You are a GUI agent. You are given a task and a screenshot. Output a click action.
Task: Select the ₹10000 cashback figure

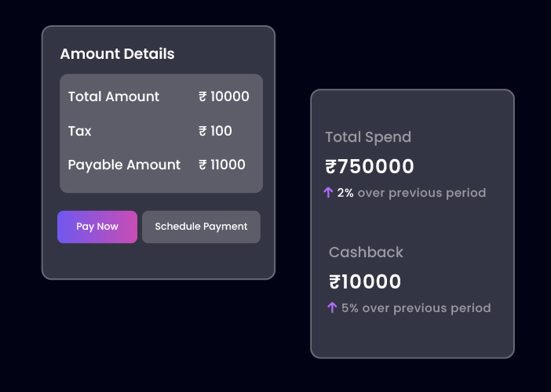(365, 282)
